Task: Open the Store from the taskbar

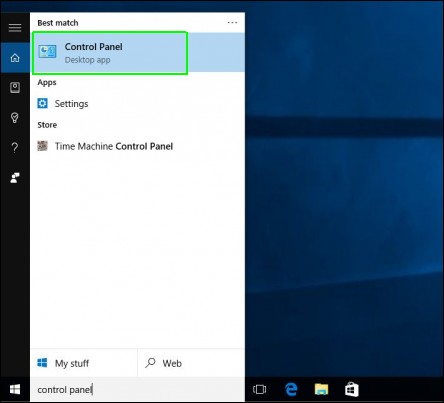Action: (352, 389)
